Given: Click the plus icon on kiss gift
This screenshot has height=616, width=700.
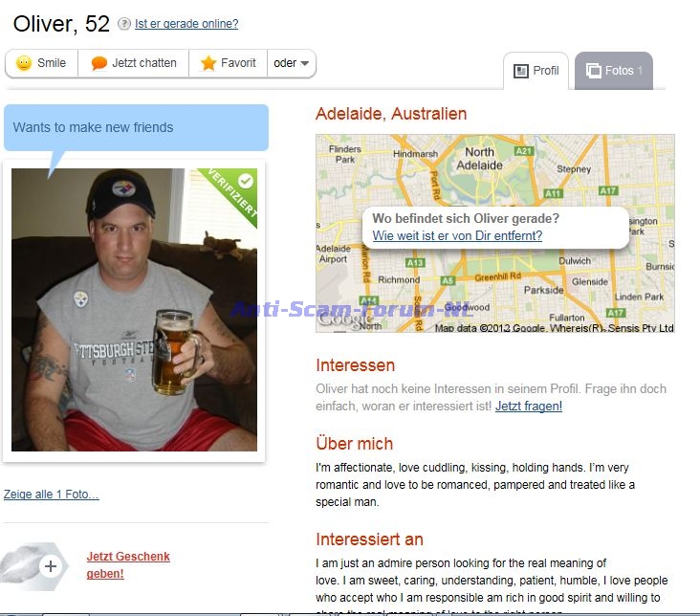Looking at the screenshot, I should 51,566.
